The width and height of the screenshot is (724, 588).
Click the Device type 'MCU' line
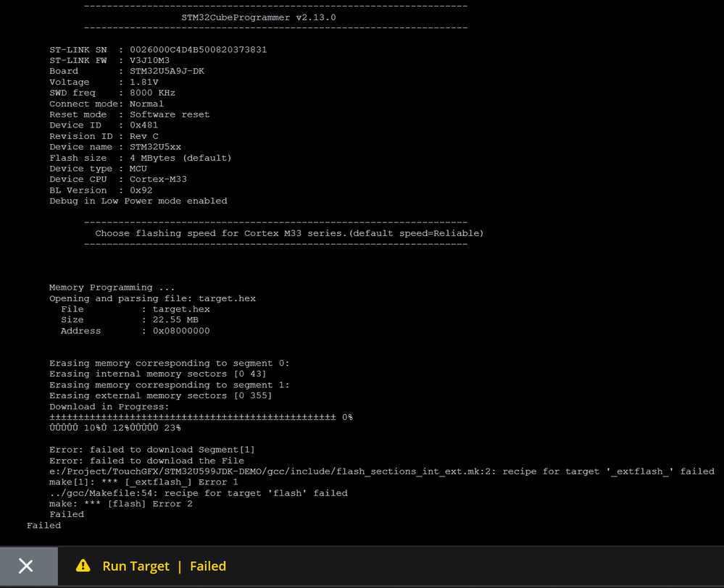tap(98, 169)
